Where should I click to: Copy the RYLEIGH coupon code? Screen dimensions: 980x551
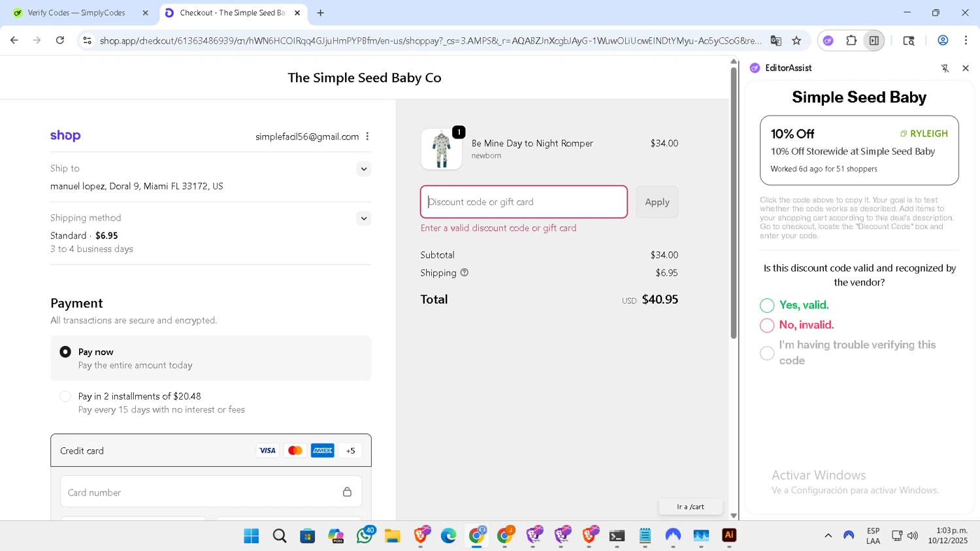[x=924, y=133]
